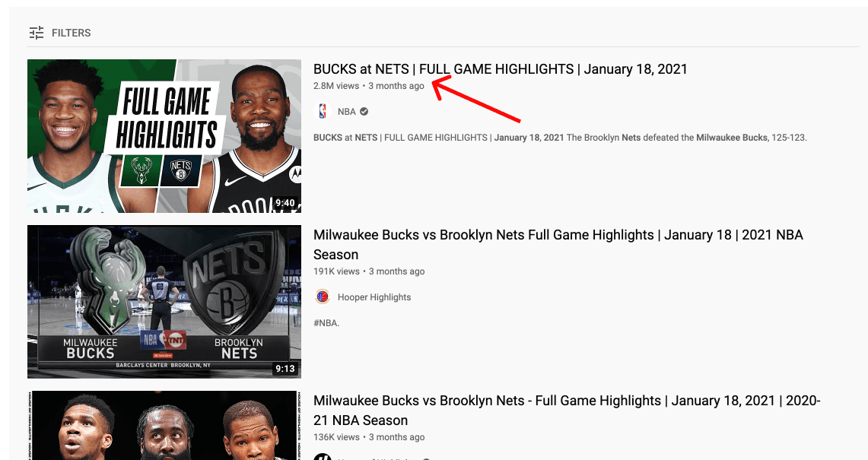Screen dimensions: 868x460
Task: Click 191K views metadata line
Action: point(369,271)
